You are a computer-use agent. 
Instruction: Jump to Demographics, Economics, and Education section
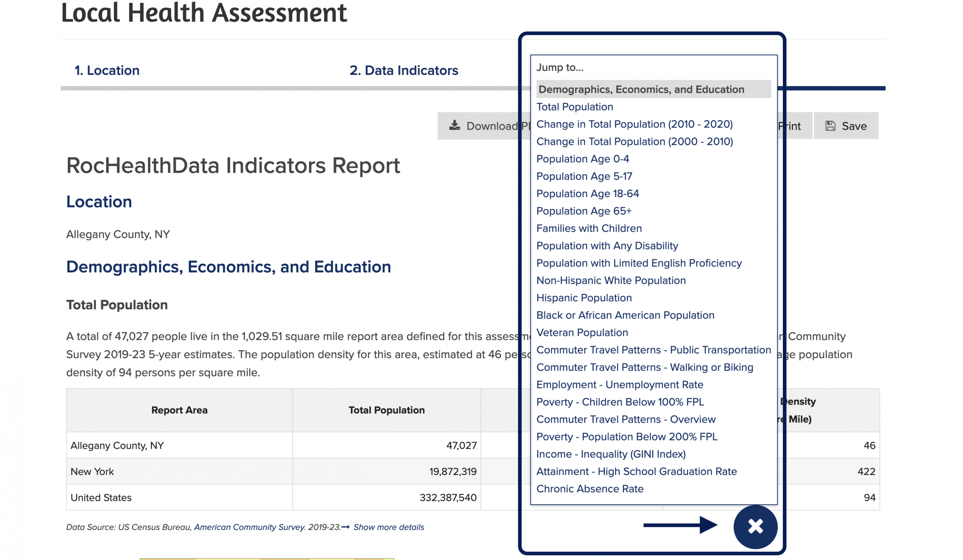click(x=653, y=89)
